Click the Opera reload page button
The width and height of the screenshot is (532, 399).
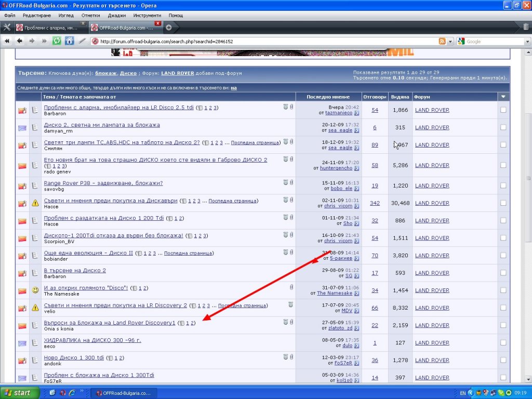tap(57, 41)
